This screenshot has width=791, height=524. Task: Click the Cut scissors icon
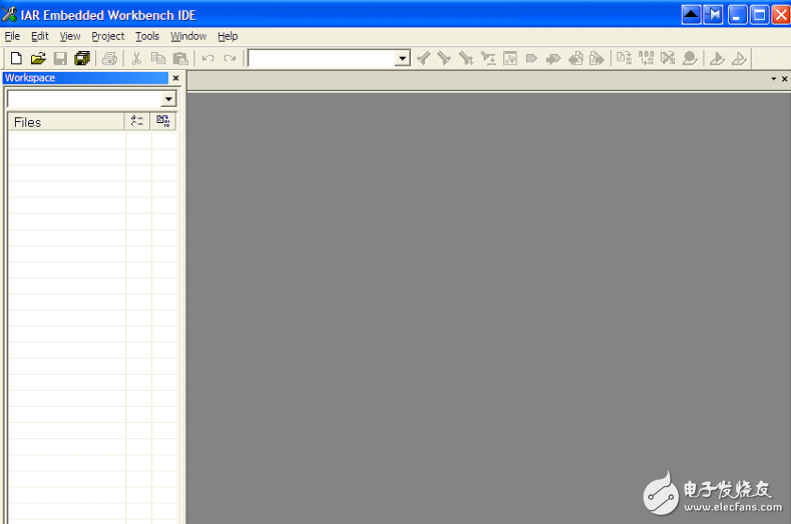click(137, 59)
